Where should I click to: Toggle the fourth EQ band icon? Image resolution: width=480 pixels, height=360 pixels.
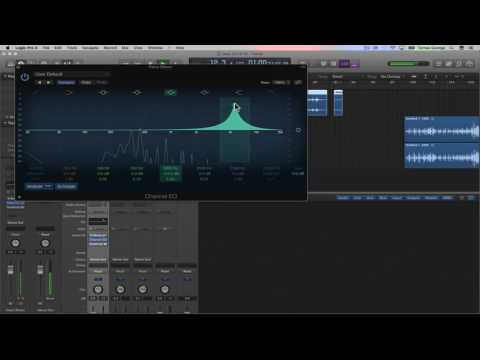tap(137, 92)
